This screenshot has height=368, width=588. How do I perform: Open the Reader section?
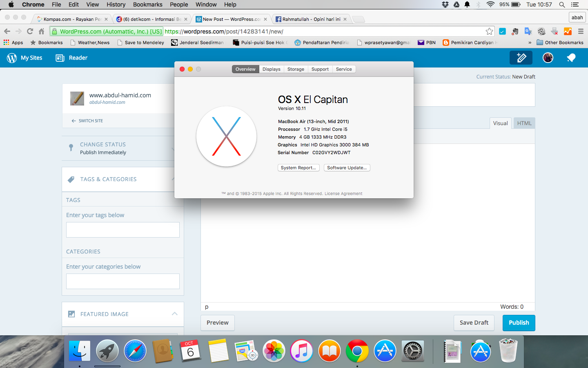[x=72, y=58]
